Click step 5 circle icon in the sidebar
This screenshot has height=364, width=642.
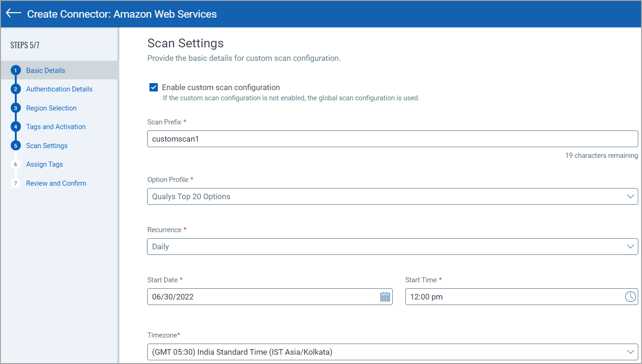[16, 146]
